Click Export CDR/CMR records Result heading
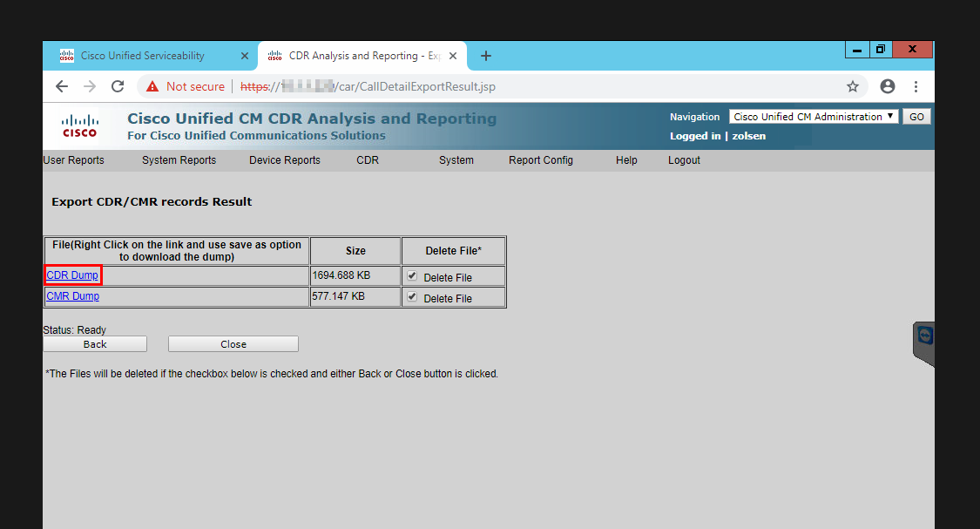Image resolution: width=980 pixels, height=529 pixels. [x=152, y=202]
